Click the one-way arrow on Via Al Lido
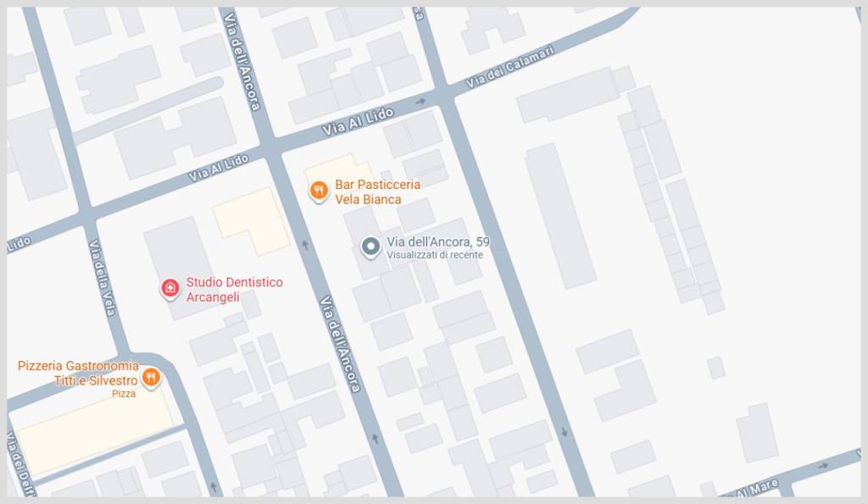The width and height of the screenshot is (868, 504). point(420,102)
